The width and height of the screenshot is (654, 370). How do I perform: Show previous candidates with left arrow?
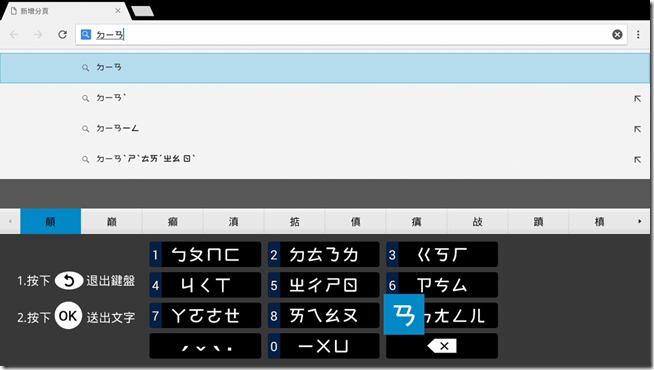tap(10, 221)
